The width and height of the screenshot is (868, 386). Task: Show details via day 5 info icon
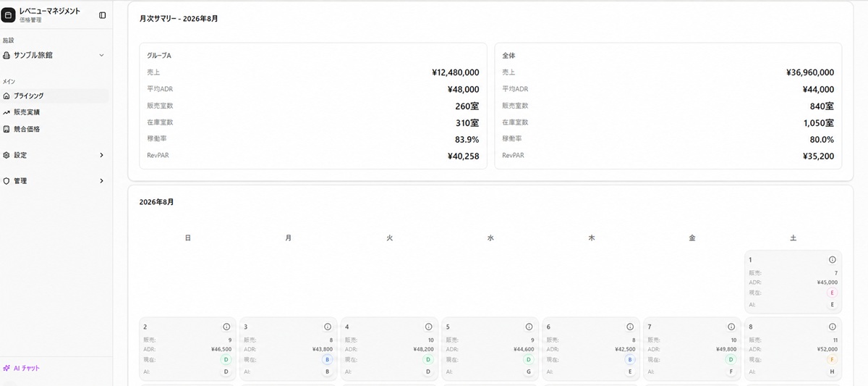pos(529,327)
